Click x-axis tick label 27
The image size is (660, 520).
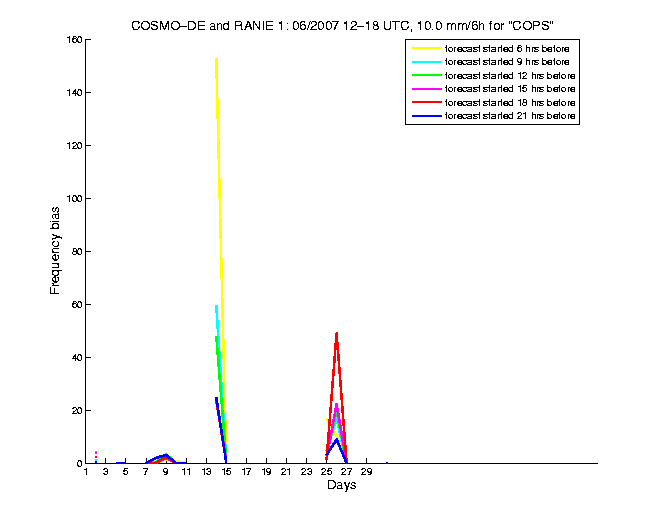click(x=346, y=472)
